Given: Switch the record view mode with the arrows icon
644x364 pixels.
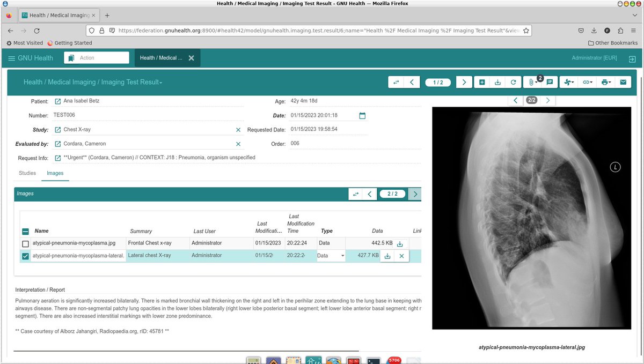Looking at the screenshot, I should coord(395,82).
